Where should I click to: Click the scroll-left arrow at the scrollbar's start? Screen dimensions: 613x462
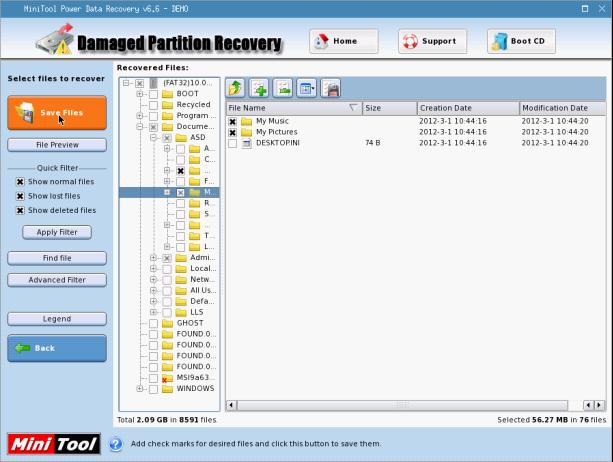click(x=231, y=405)
